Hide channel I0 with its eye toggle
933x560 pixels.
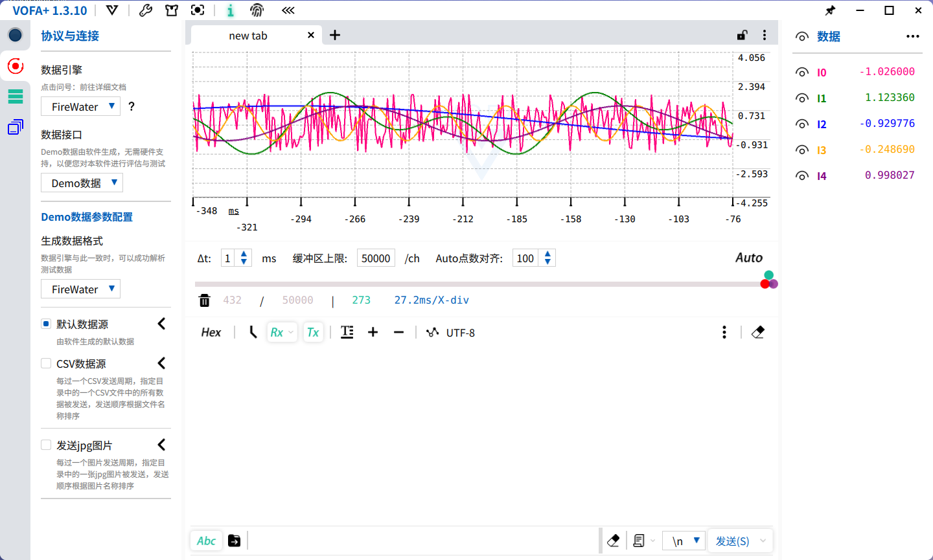pos(801,72)
